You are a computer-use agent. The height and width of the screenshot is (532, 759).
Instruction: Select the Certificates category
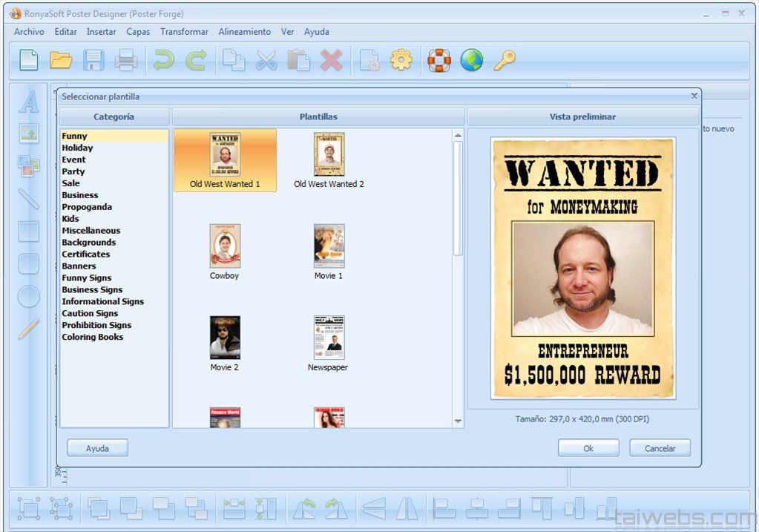[x=86, y=254]
